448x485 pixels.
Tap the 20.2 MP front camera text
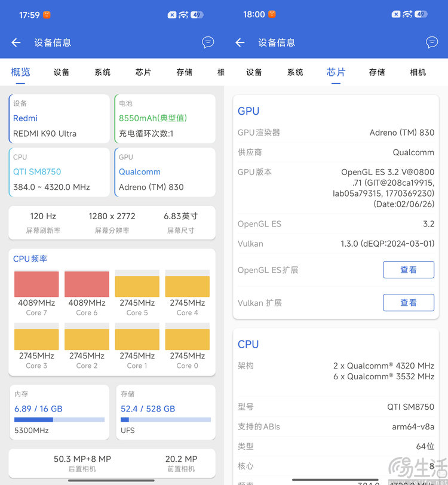tap(182, 459)
